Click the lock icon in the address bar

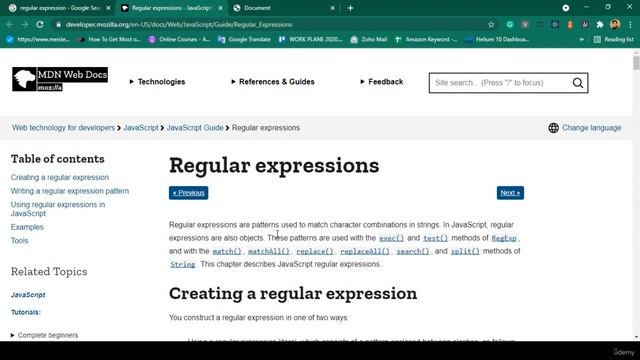coord(58,24)
